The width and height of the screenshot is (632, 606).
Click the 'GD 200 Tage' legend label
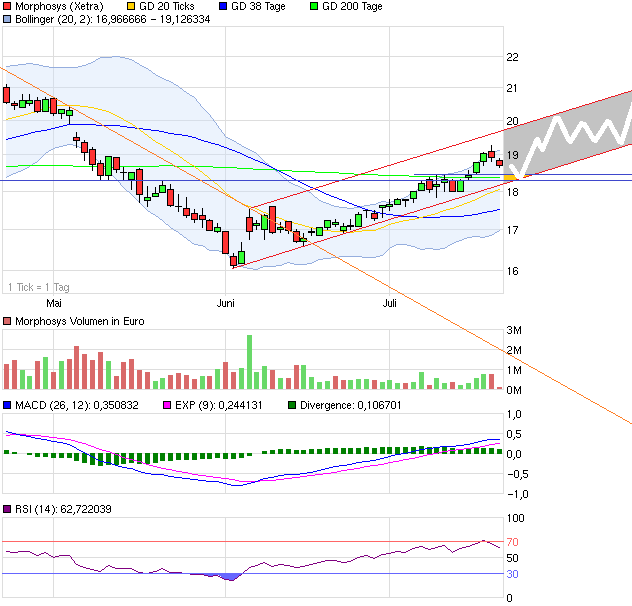(352, 6)
